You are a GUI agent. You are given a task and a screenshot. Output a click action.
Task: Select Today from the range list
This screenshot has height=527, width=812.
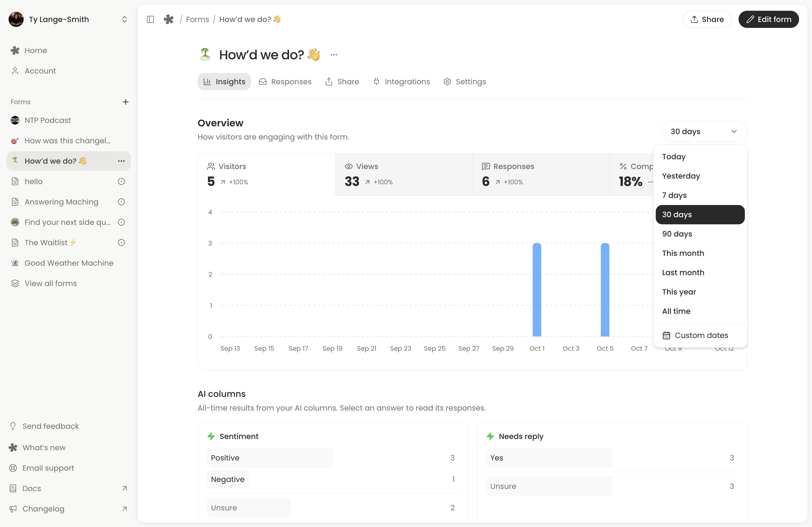(700, 156)
